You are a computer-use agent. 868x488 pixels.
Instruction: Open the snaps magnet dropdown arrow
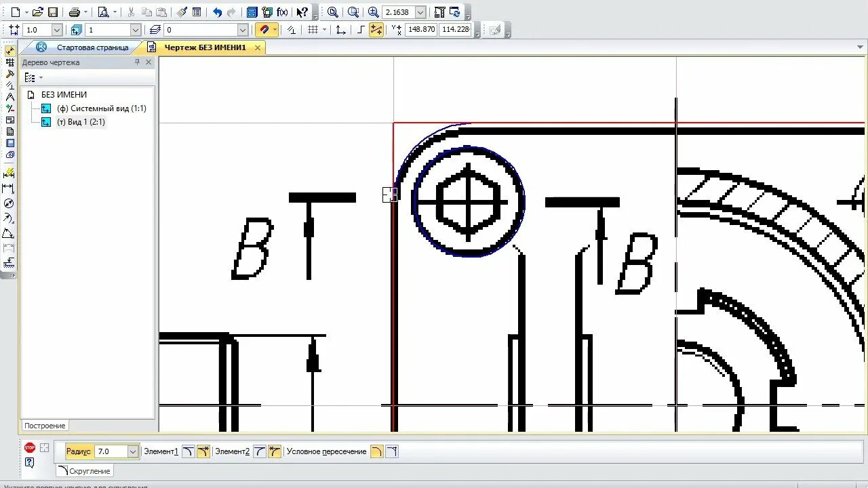(275, 30)
